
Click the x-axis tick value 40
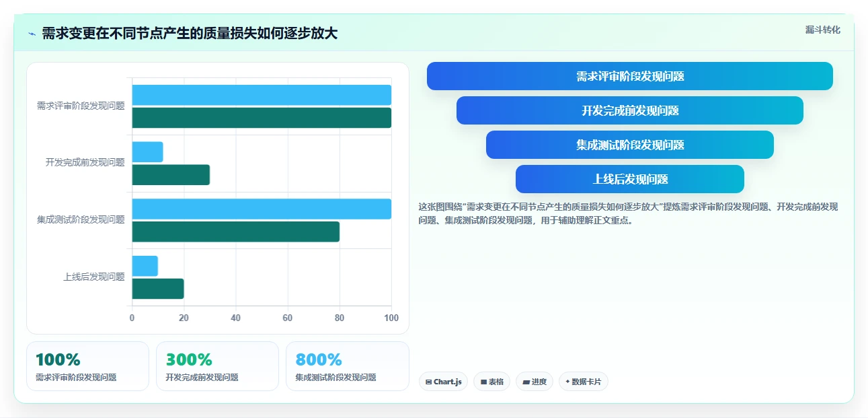(x=235, y=318)
